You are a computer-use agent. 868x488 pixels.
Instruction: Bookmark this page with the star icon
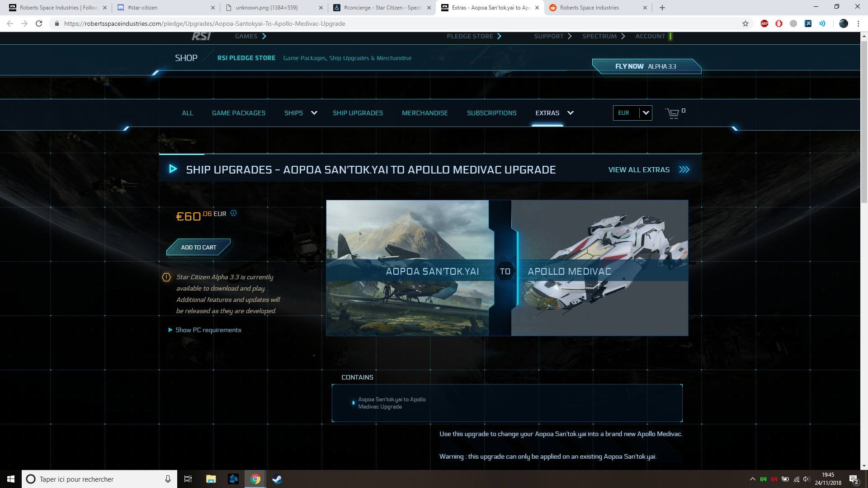coord(745,23)
